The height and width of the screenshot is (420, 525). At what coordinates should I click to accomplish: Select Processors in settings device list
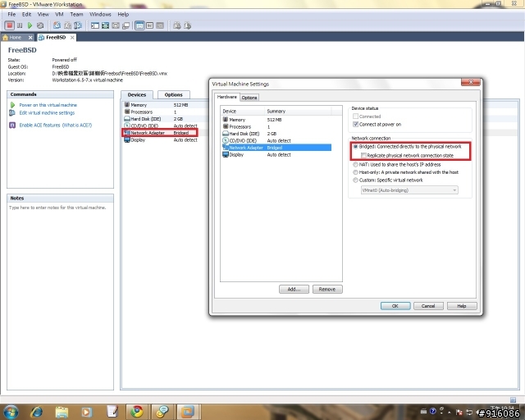pyautogui.click(x=276, y=126)
